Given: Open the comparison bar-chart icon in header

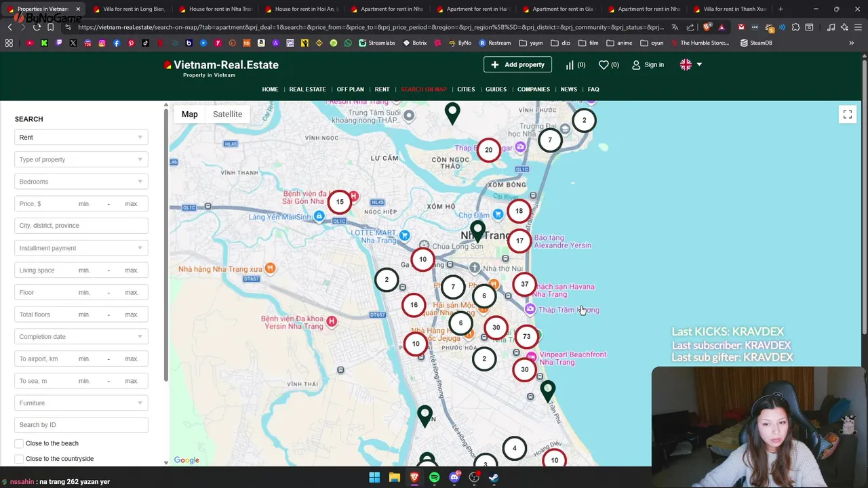Looking at the screenshot, I should (x=570, y=65).
